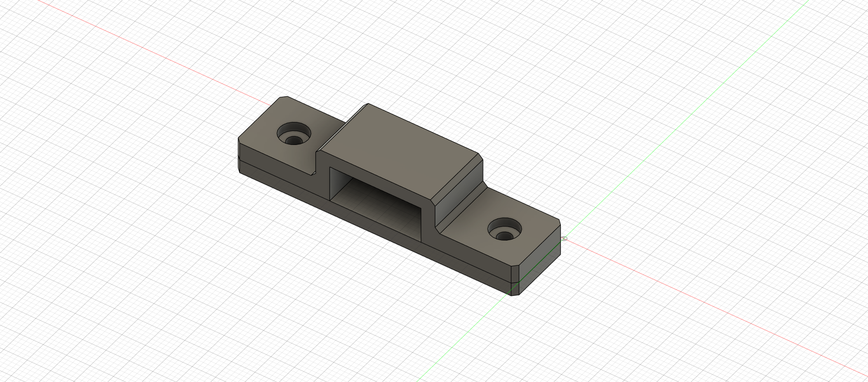Select the back-left chamfered corner of flange
The image size is (868, 382).
click(x=284, y=97)
